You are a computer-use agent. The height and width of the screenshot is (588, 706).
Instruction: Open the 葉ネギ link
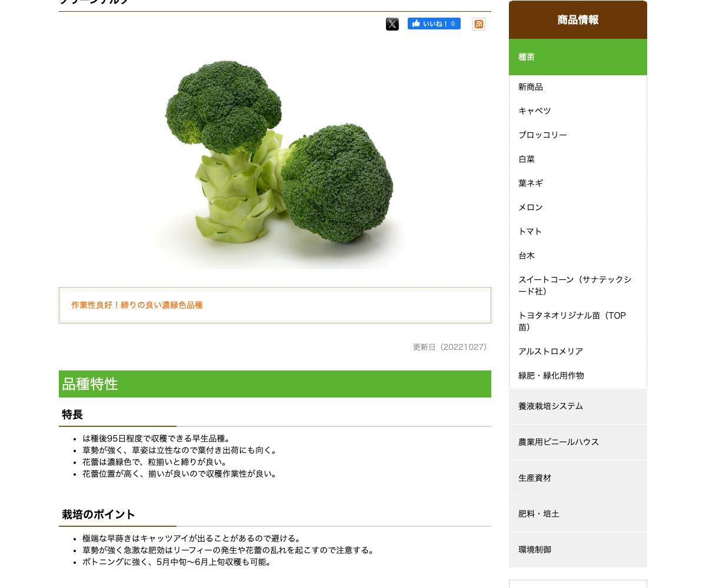click(x=578, y=183)
